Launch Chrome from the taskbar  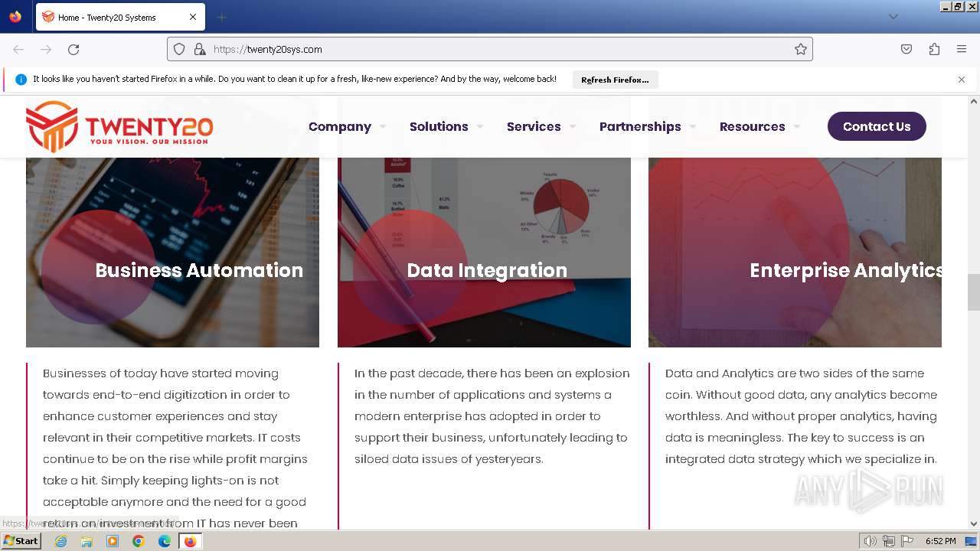[x=139, y=541]
